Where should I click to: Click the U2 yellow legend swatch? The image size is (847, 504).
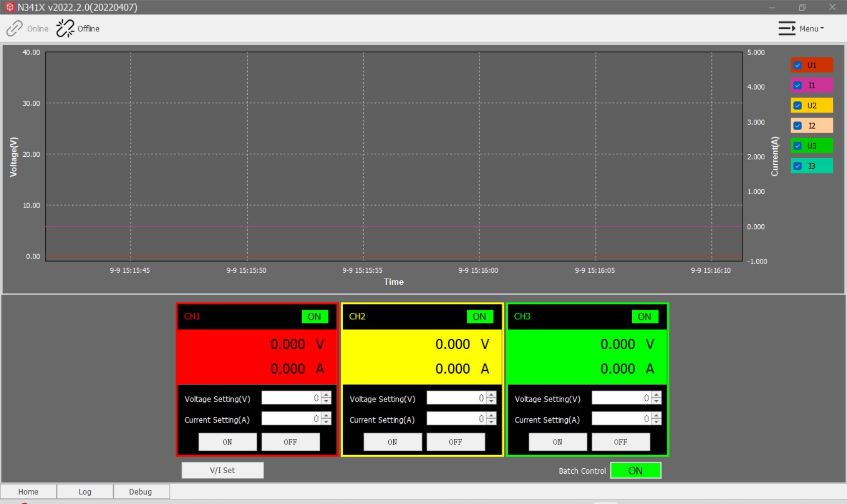point(812,105)
